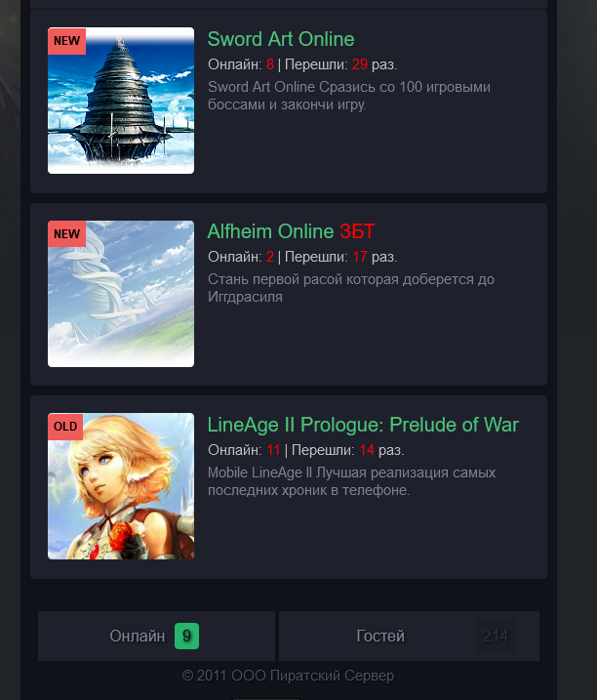Click the Alfheim Online sky thumbnail
The width and height of the screenshot is (597, 700).
(121, 294)
